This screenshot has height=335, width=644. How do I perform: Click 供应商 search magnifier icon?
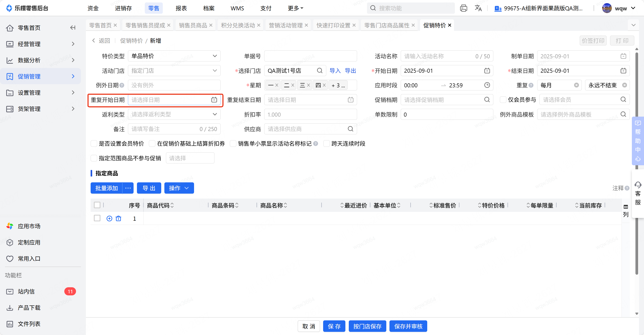pyautogui.click(x=351, y=129)
